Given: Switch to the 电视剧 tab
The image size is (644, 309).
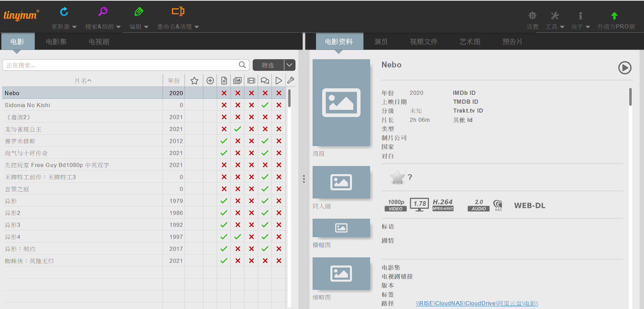Looking at the screenshot, I should (x=98, y=41).
